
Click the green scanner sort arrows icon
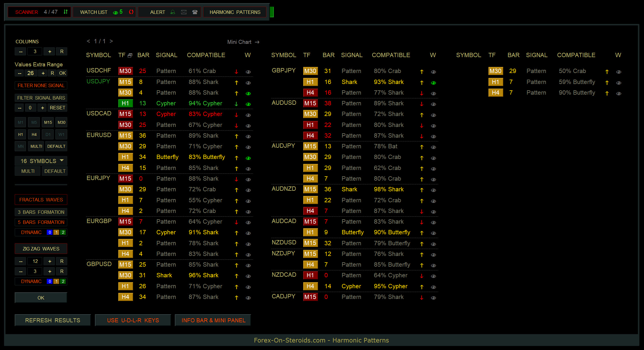[65, 12]
